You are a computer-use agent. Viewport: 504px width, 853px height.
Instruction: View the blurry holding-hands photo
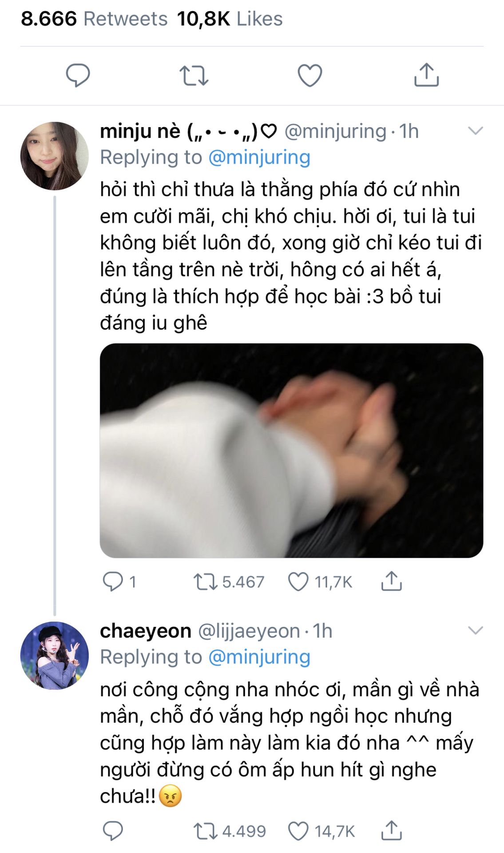click(x=291, y=450)
